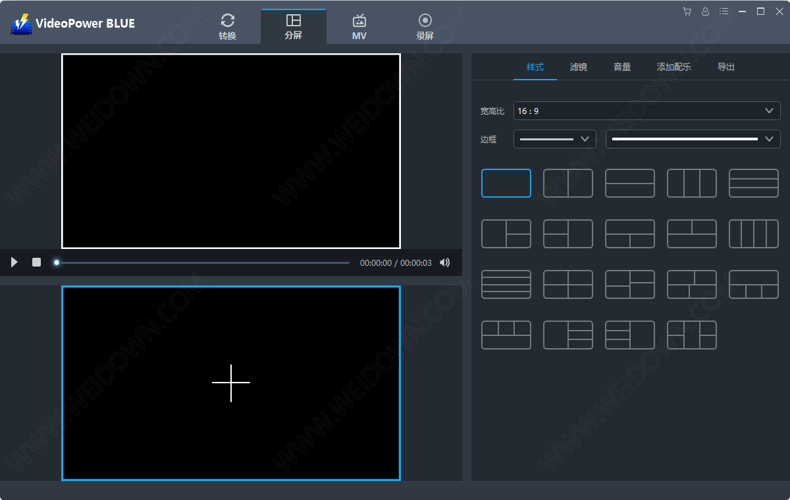Choose four-cell layout with staggered vertical dividers
The image size is (790, 500).
692,284
